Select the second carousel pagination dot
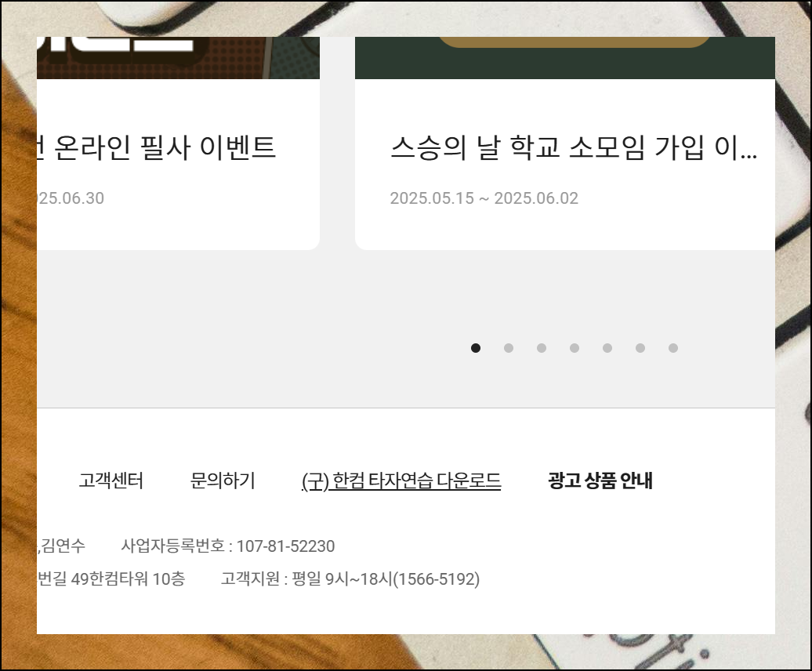The width and height of the screenshot is (812, 671). 509,348
